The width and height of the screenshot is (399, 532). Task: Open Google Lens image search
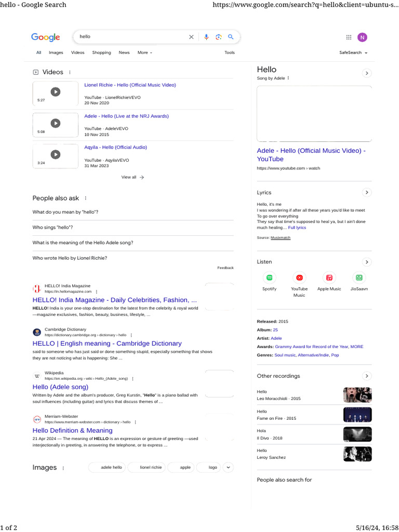pyautogui.click(x=219, y=37)
